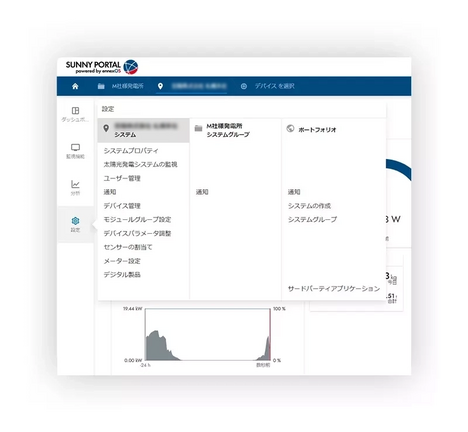Open センサーの割当て option
This screenshot has height=432, width=468.
(x=128, y=247)
